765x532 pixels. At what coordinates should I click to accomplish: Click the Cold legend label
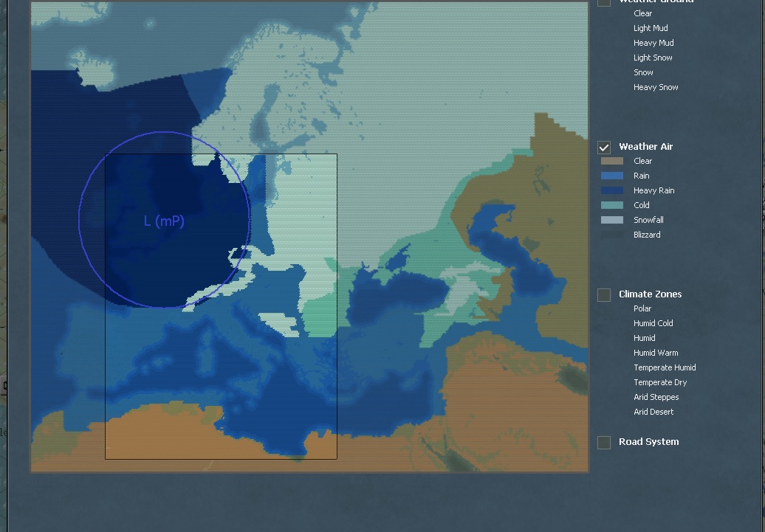pos(641,205)
